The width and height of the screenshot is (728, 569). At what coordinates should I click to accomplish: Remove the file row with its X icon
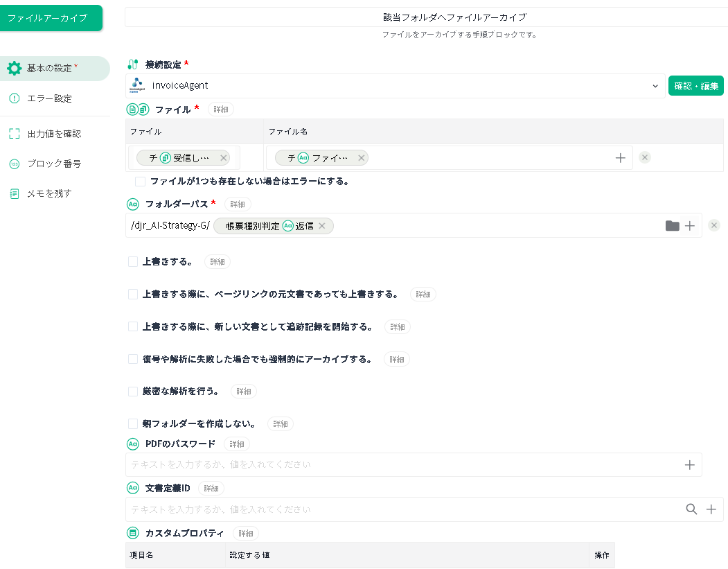(x=645, y=158)
